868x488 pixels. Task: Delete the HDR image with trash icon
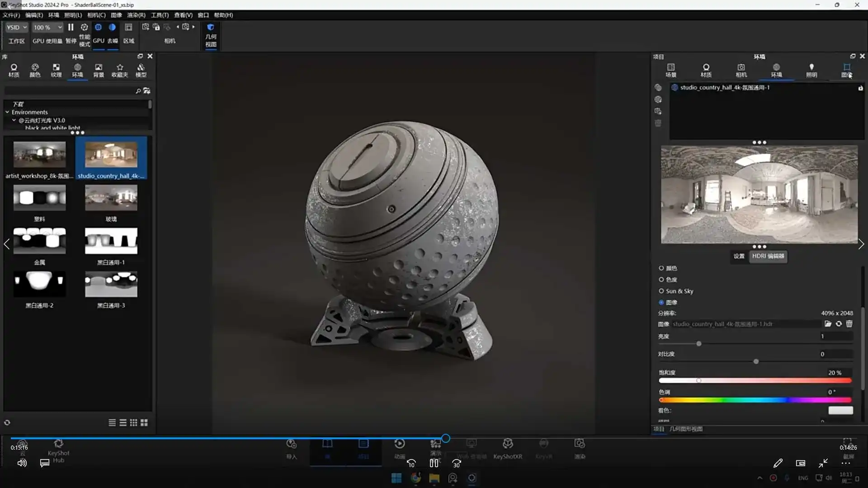pos(849,324)
